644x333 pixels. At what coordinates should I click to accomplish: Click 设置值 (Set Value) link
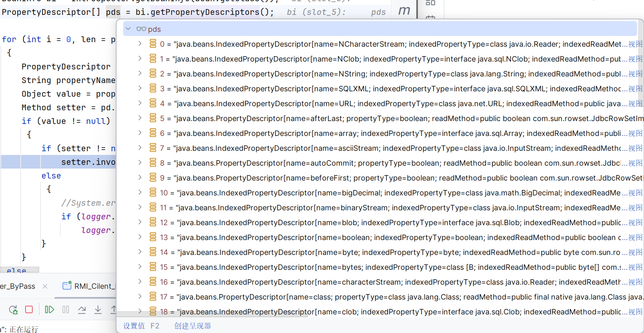[134, 326]
